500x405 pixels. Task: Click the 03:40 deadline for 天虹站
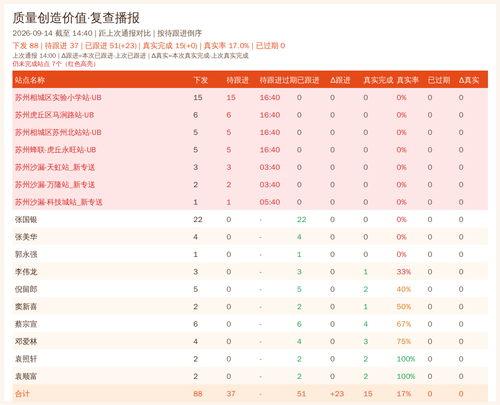[x=270, y=167]
